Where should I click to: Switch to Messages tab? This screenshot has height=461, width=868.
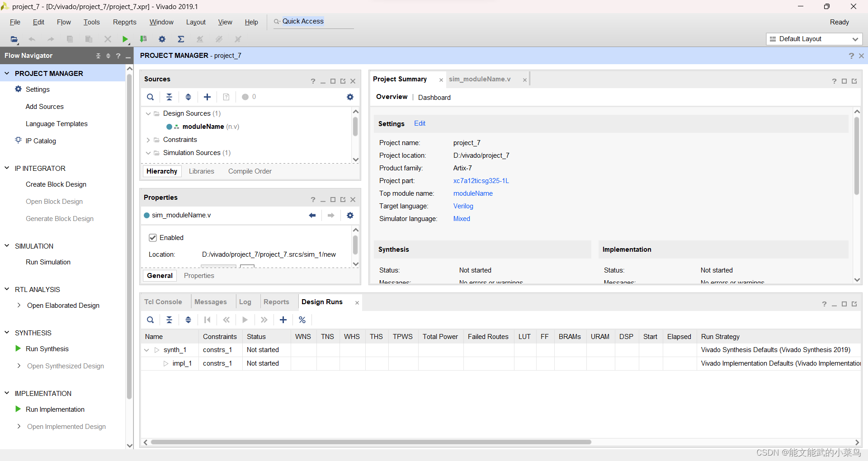(211, 302)
